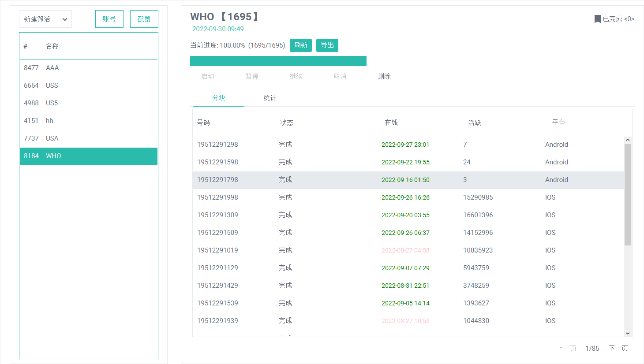Click the green progress bar

click(278, 61)
